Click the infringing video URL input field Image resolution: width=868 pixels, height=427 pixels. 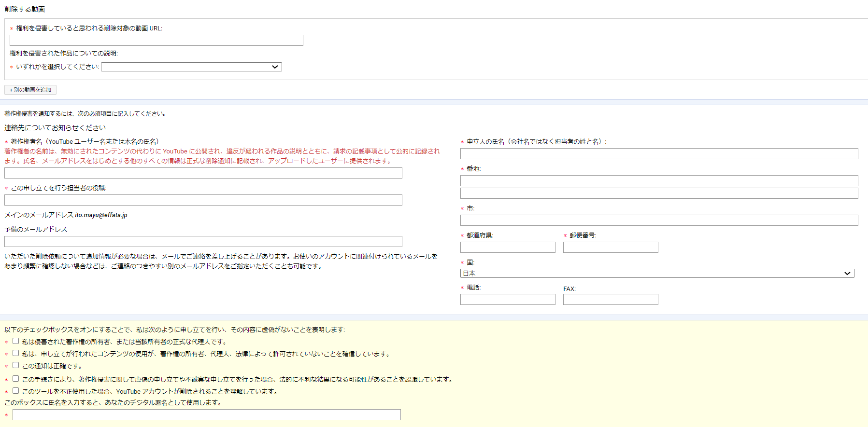pyautogui.click(x=157, y=40)
